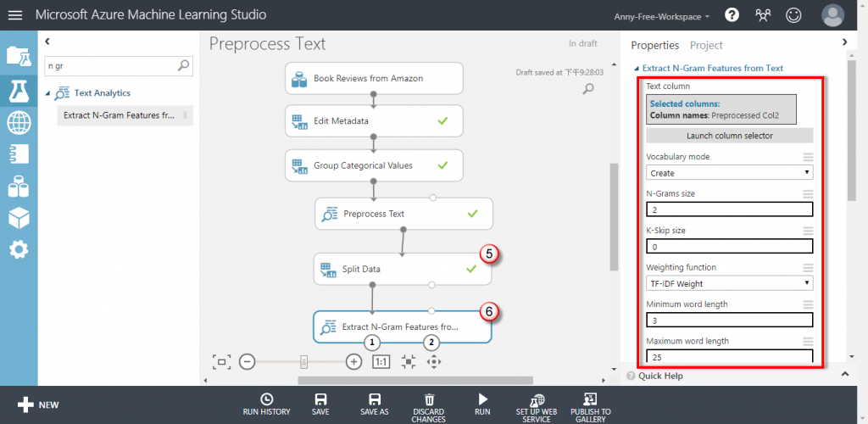Viewport: 868px width, 424px height.
Task: Click canvas search magnifier below draft time
Action: tap(588, 88)
